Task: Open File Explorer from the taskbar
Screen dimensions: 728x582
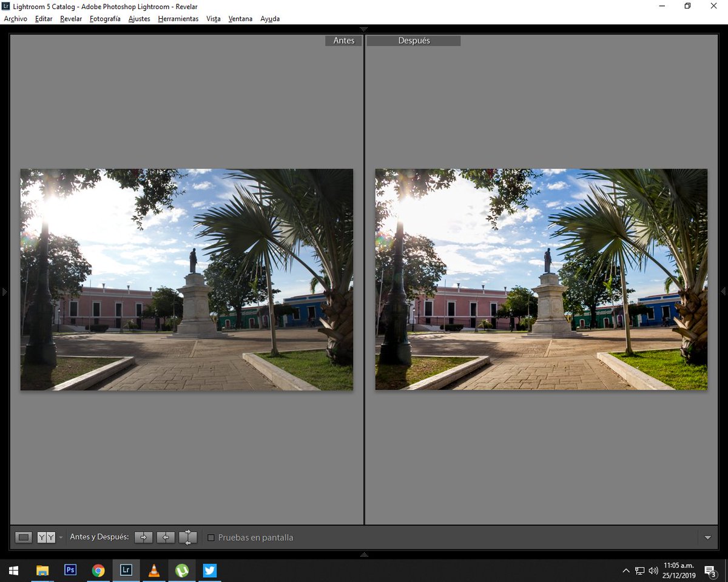Action: [x=42, y=570]
